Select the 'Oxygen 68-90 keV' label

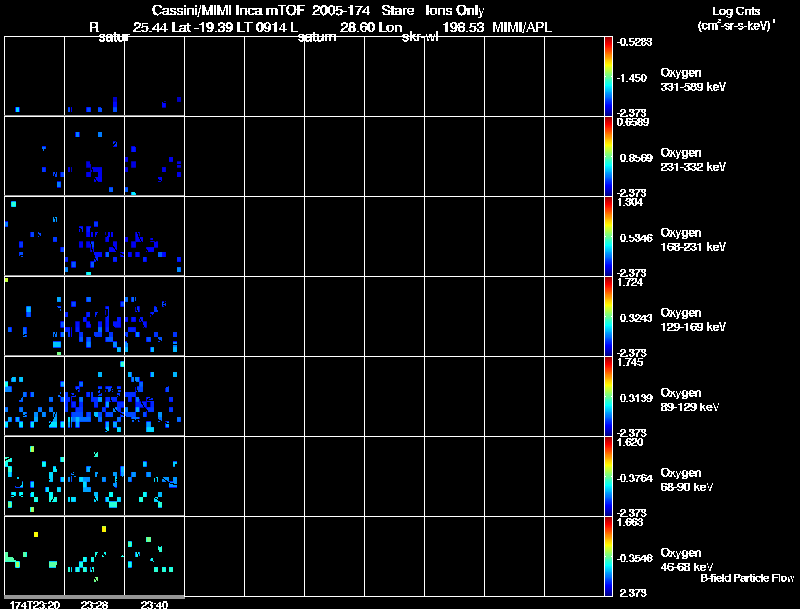point(687,480)
